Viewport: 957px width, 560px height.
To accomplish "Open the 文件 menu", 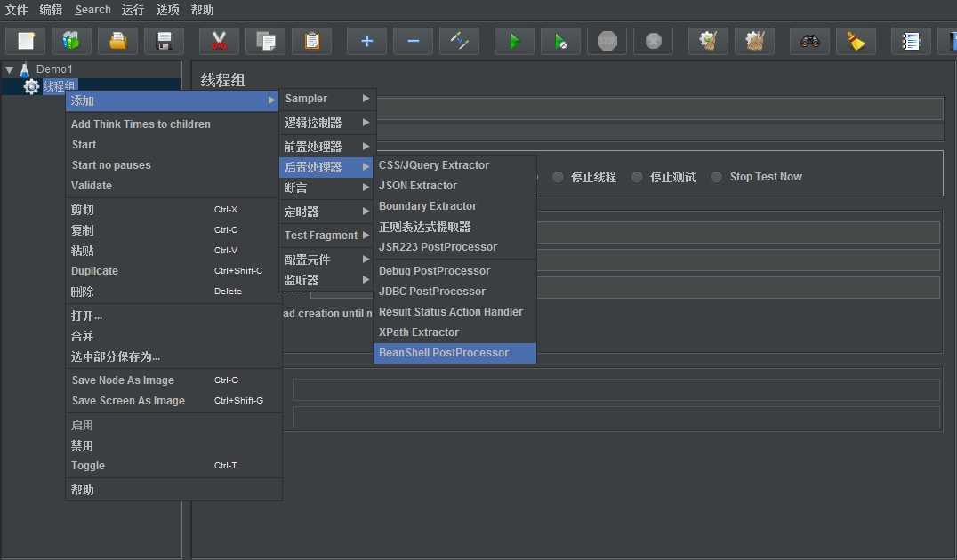I will pyautogui.click(x=17, y=10).
